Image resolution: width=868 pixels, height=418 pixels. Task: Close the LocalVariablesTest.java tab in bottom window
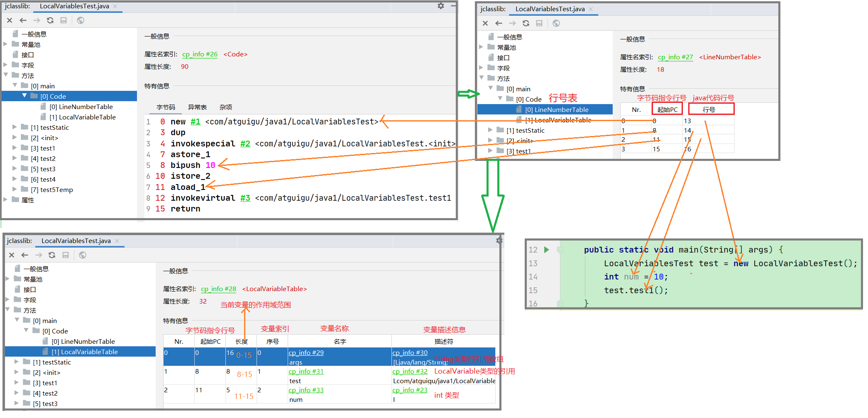pyautogui.click(x=117, y=241)
